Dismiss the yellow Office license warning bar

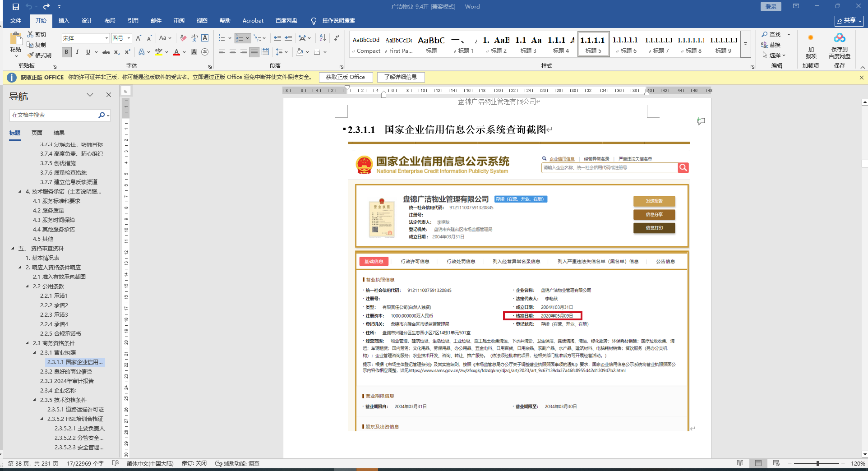click(x=861, y=78)
